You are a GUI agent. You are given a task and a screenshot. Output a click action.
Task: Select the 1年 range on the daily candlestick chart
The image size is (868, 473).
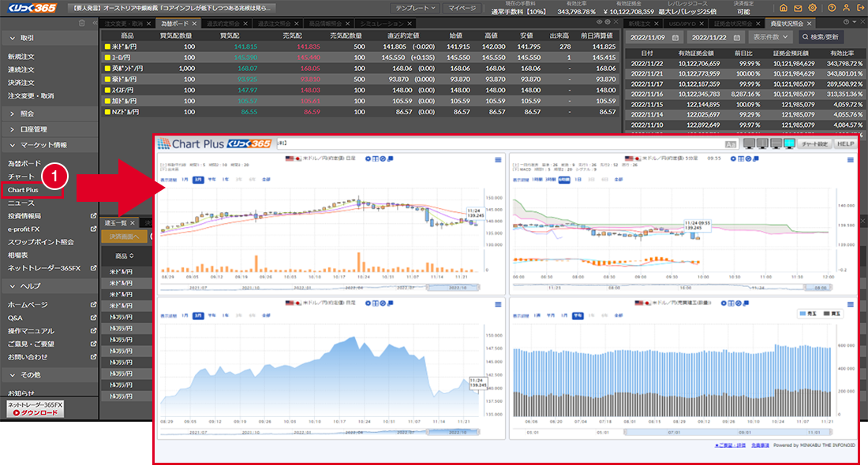(226, 180)
